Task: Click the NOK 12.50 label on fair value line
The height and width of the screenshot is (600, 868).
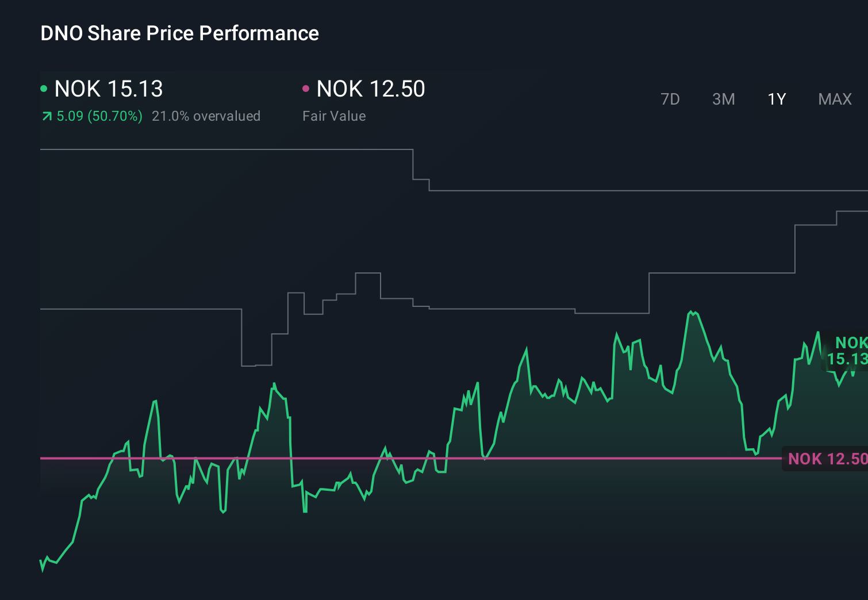Action: (828, 459)
